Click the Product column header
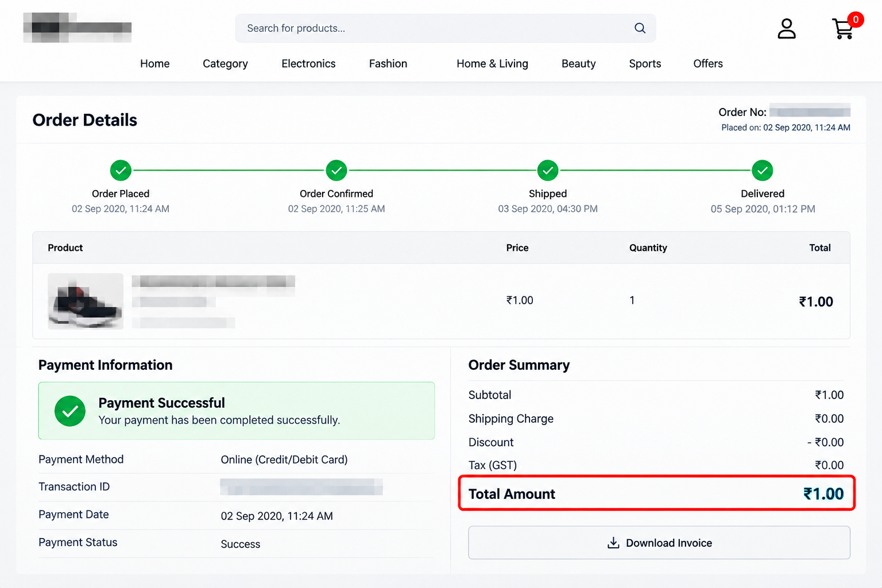This screenshot has height=588, width=882. click(65, 248)
